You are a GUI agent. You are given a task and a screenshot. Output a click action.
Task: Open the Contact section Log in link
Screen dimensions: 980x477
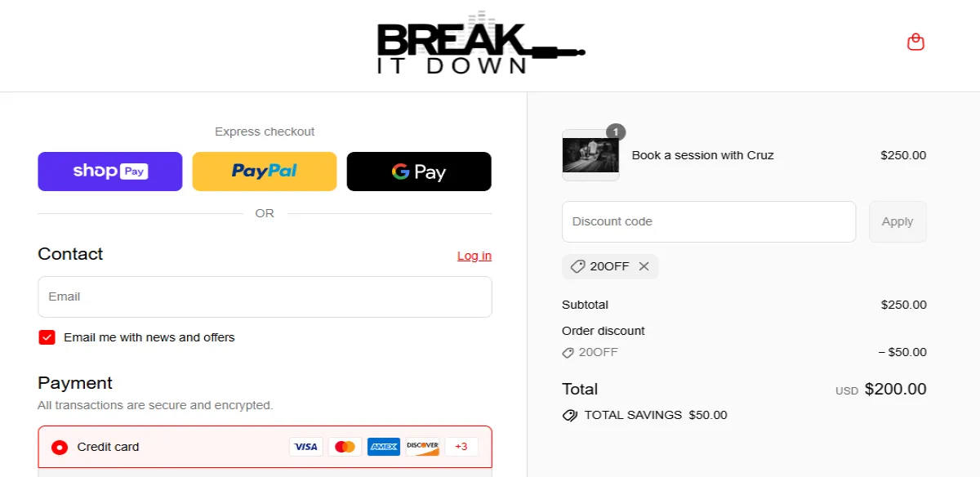[x=474, y=256]
